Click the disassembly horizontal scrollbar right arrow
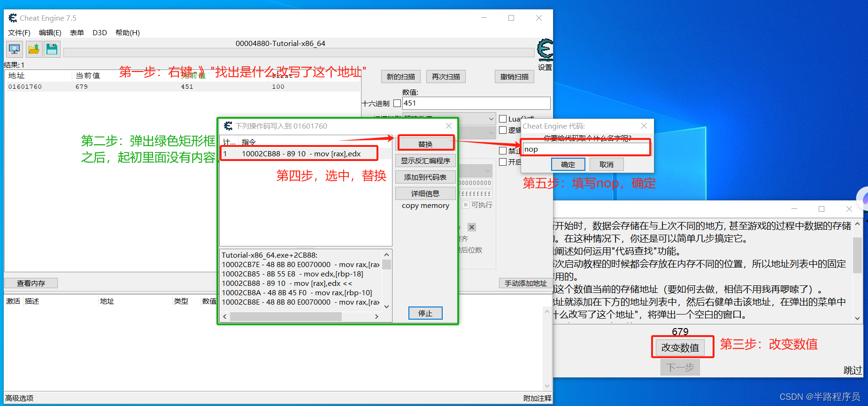The height and width of the screenshot is (406, 868). click(x=376, y=316)
